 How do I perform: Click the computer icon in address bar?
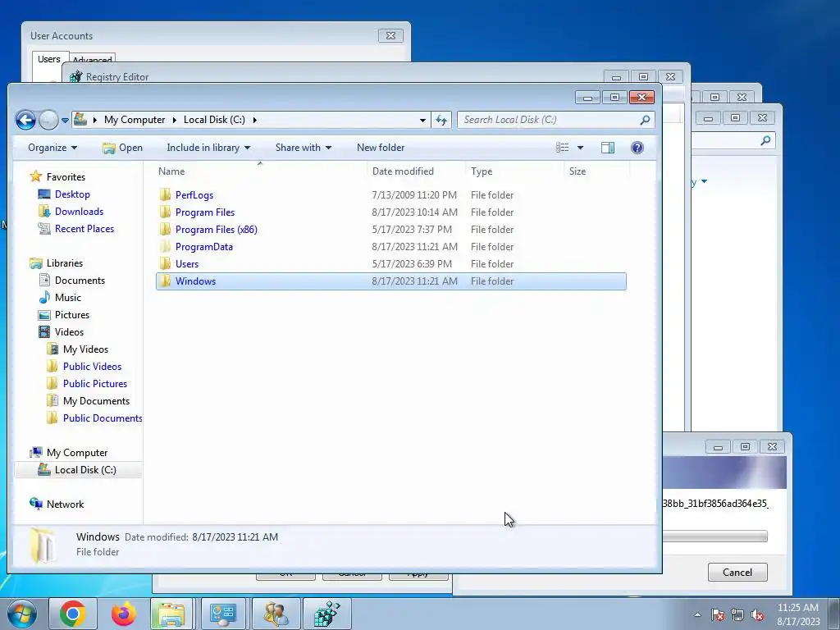click(x=80, y=119)
